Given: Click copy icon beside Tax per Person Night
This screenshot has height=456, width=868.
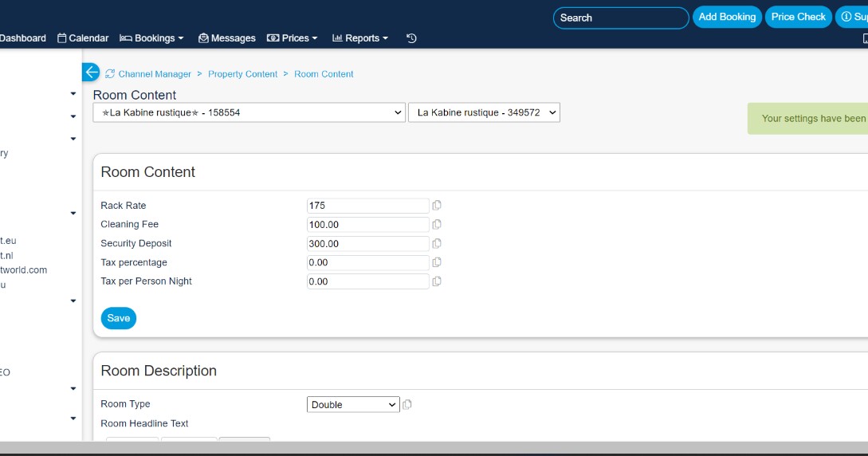Looking at the screenshot, I should click(437, 281).
